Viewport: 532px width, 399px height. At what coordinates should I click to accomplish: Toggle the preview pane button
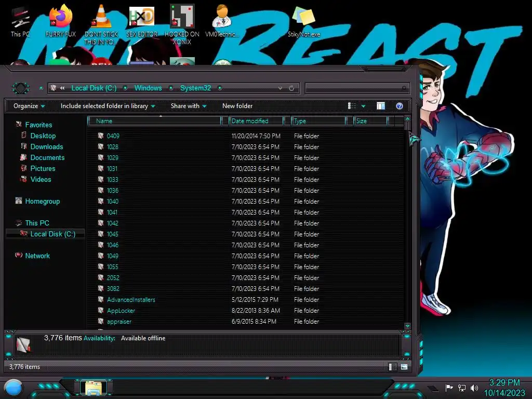(x=381, y=106)
